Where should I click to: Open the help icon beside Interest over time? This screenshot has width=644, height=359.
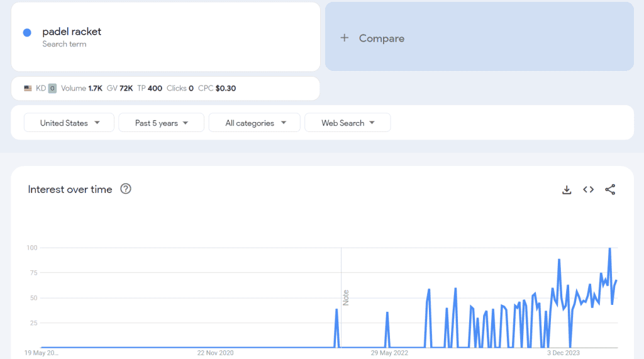pos(126,189)
